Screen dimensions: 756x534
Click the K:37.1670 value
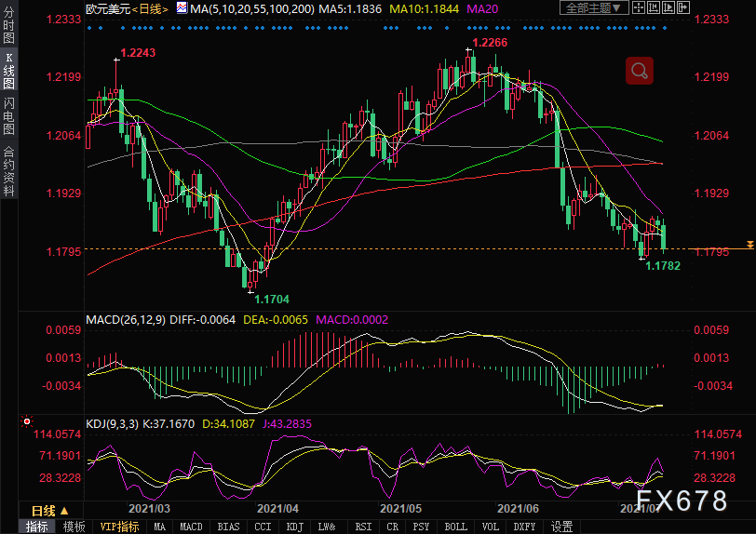point(169,424)
